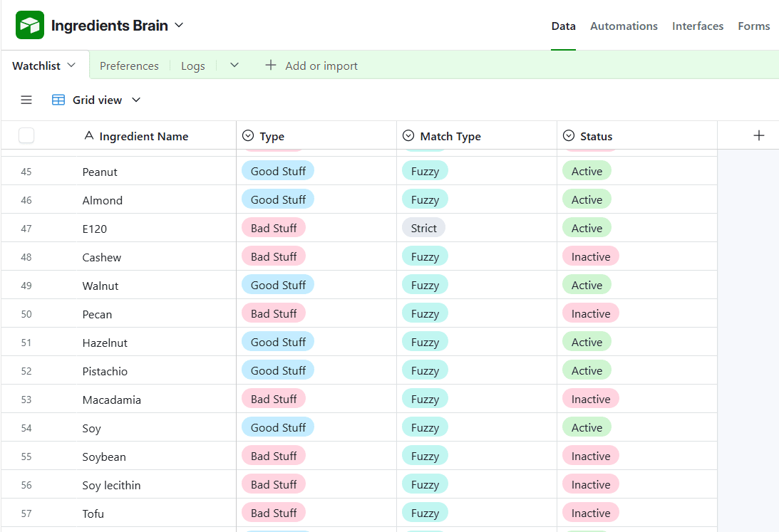Click the Grid view table icon
This screenshot has width=779, height=532.
click(58, 100)
